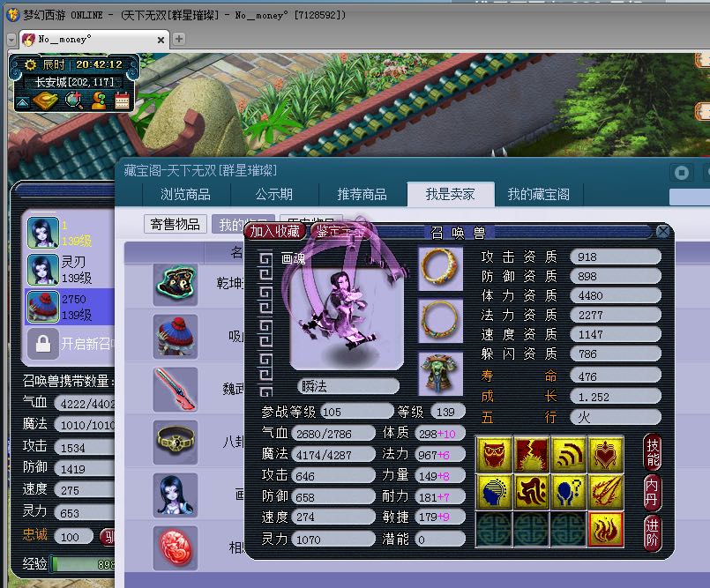Image resolution: width=710 pixels, height=588 pixels.
Task: Select the 八卦 belt item icon
Action: pyautogui.click(x=176, y=443)
